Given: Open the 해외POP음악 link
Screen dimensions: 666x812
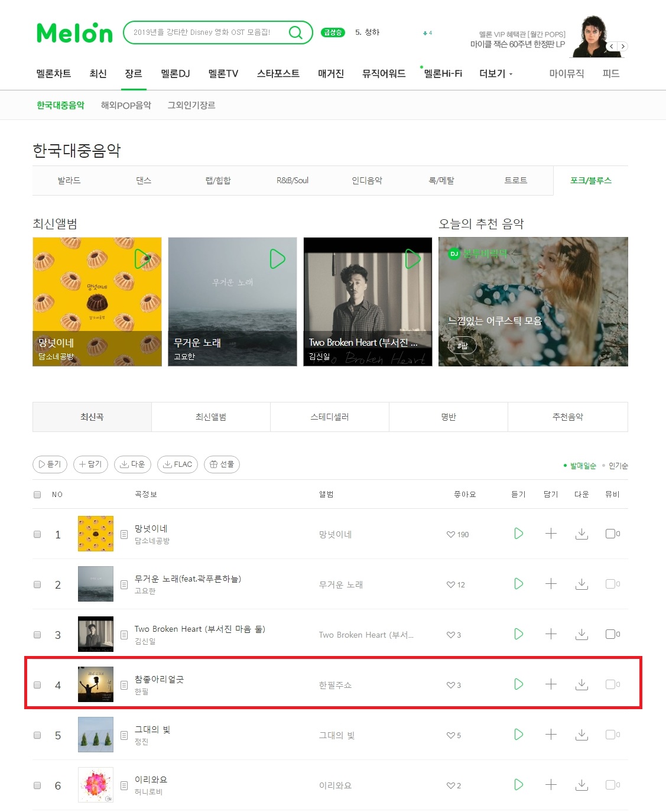Looking at the screenshot, I should tap(126, 105).
